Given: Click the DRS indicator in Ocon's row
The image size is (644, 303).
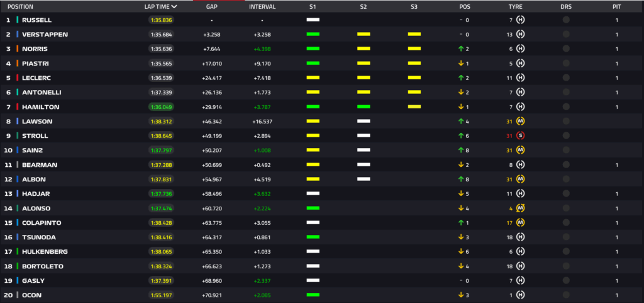Looking at the screenshot, I should tap(566, 295).
